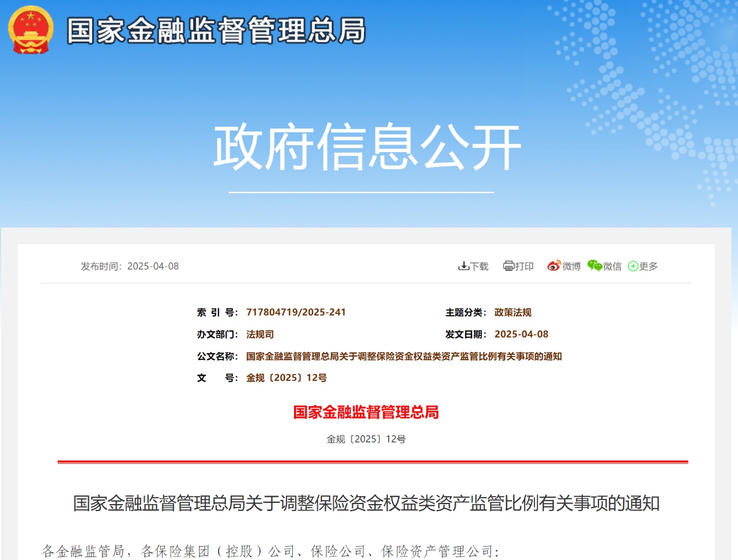Expand the 更多 plus icon
This screenshot has width=738, height=560.
tap(633, 266)
